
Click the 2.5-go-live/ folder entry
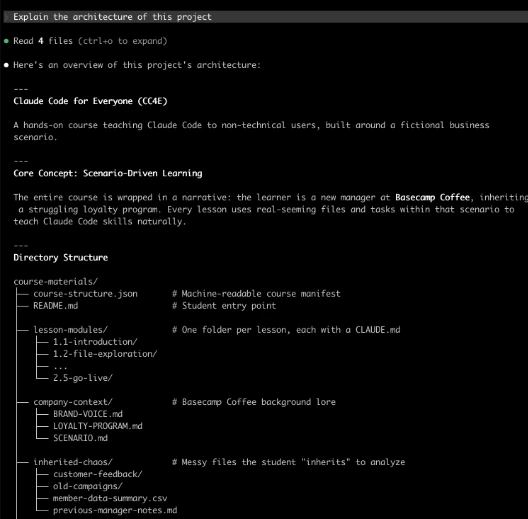point(82,378)
